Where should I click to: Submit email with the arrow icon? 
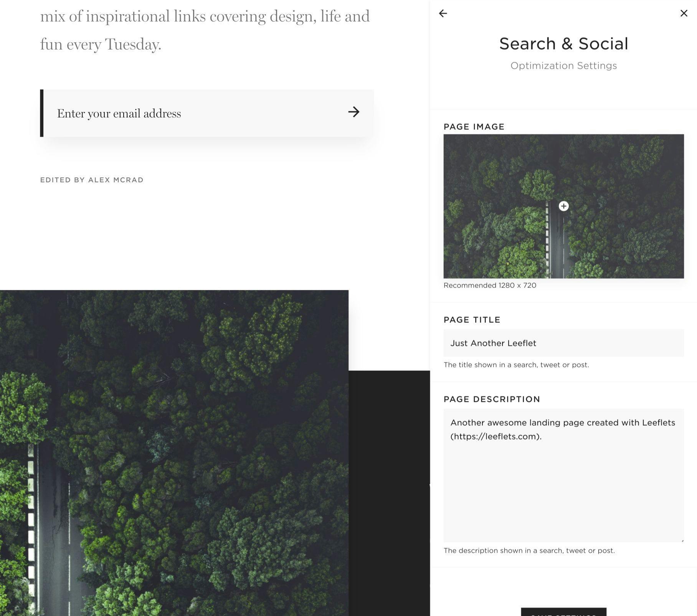[x=353, y=112]
